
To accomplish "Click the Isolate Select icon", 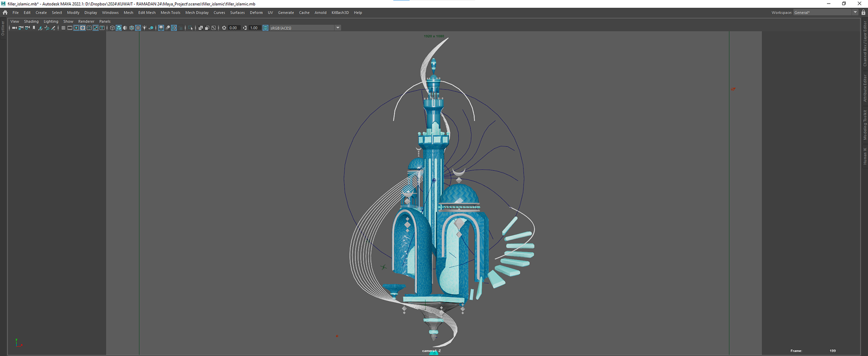I will pyautogui.click(x=191, y=28).
